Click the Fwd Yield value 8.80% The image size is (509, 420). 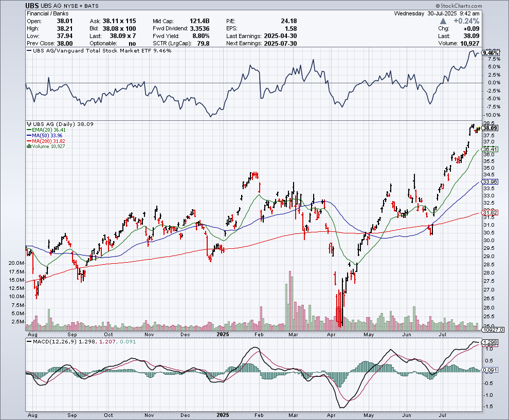coord(201,36)
